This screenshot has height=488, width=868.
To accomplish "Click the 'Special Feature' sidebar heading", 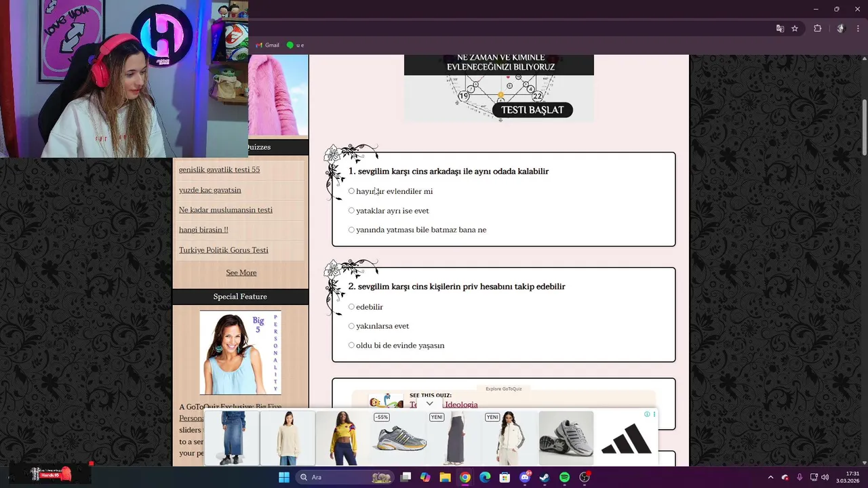I will [240, 297].
